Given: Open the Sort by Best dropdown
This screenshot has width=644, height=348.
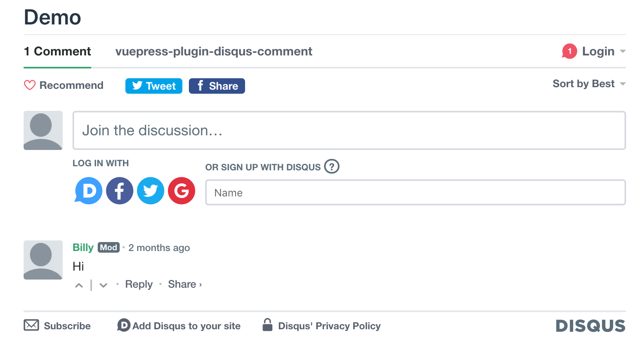Looking at the screenshot, I should point(589,84).
